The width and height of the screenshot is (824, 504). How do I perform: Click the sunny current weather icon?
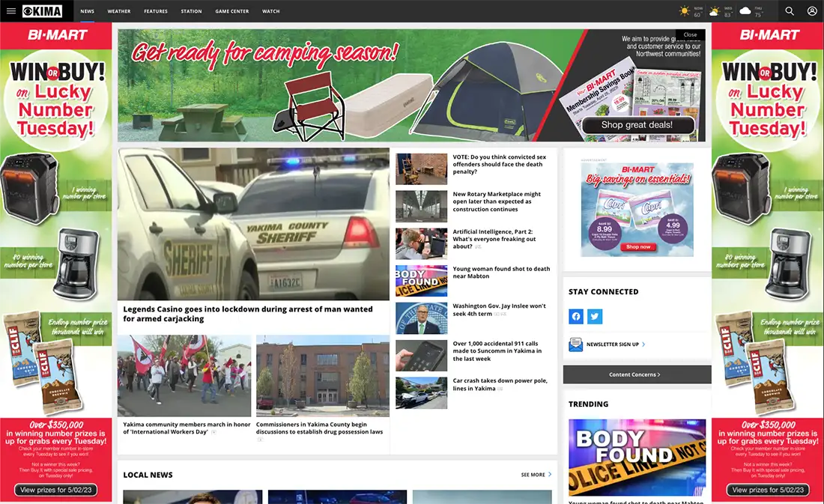[x=684, y=11]
